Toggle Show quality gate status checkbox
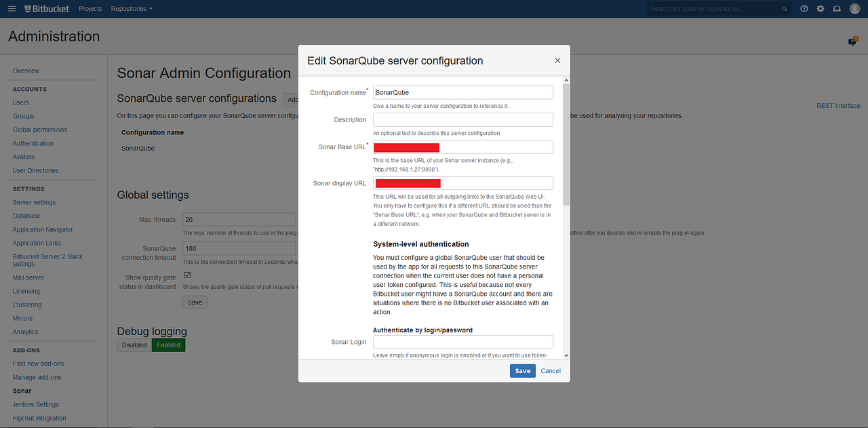The image size is (868, 428). coord(187,275)
